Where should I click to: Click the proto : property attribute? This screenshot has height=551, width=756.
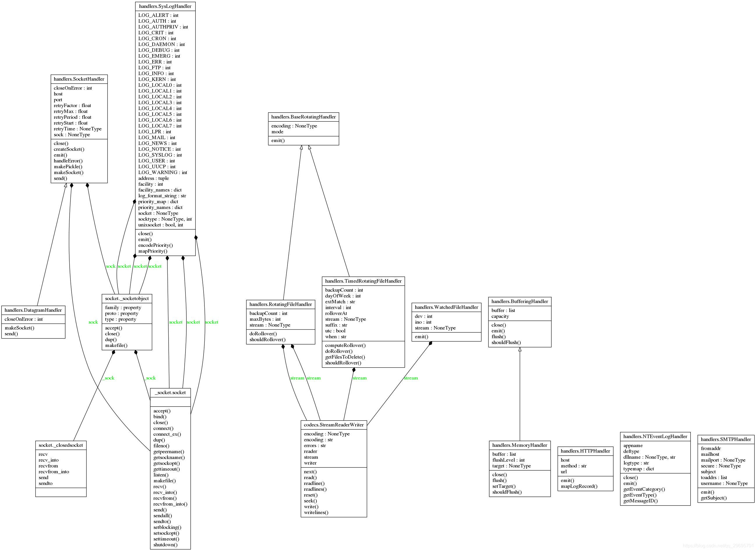(x=122, y=313)
